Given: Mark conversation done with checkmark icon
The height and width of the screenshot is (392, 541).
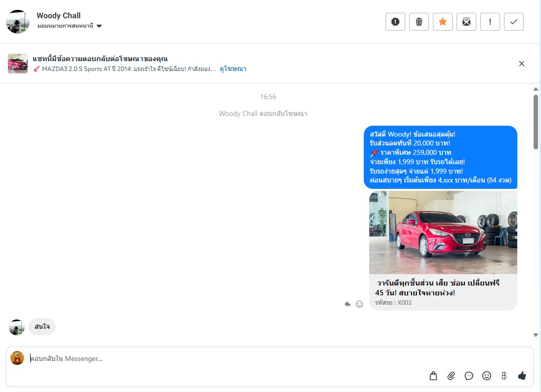Looking at the screenshot, I should (x=514, y=22).
